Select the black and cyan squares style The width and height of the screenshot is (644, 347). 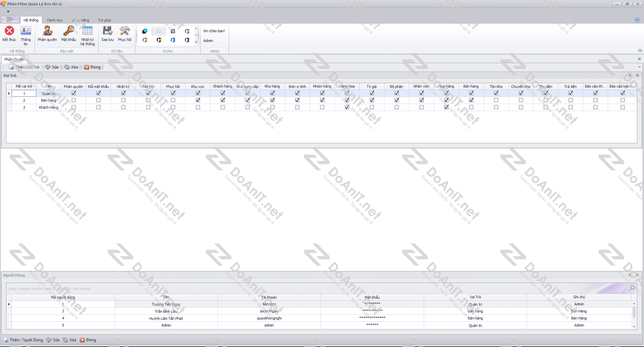(145, 31)
